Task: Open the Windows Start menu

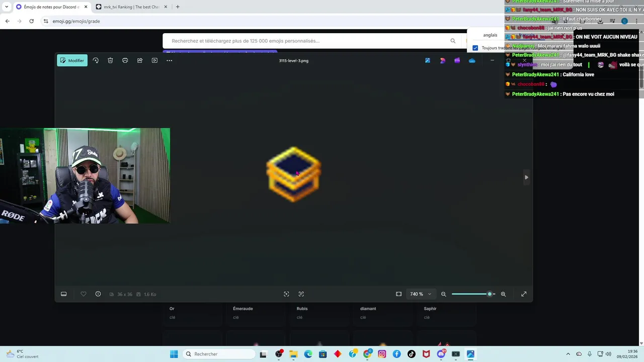Action: pos(174,354)
